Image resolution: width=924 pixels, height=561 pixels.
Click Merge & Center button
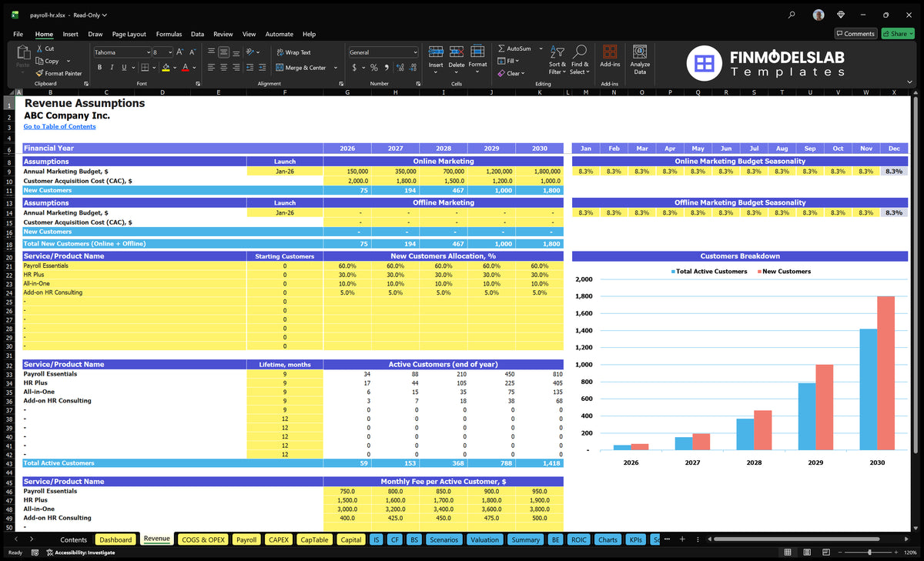[300, 68]
